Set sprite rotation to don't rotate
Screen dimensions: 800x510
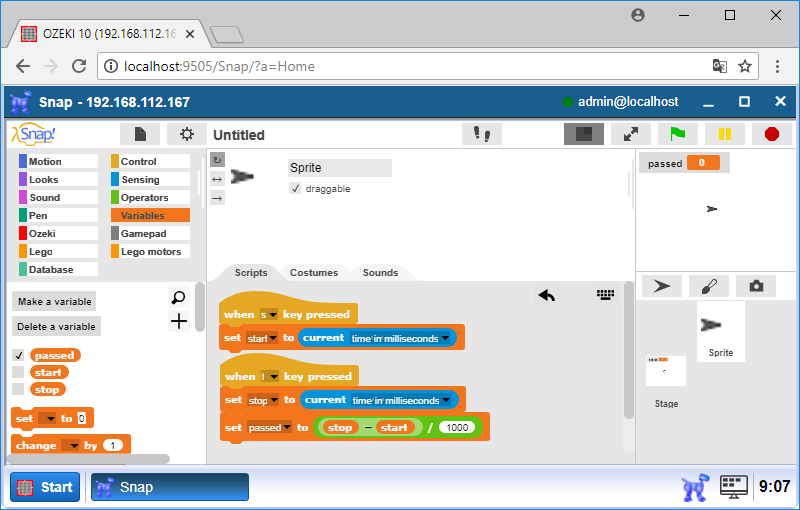tap(217, 198)
